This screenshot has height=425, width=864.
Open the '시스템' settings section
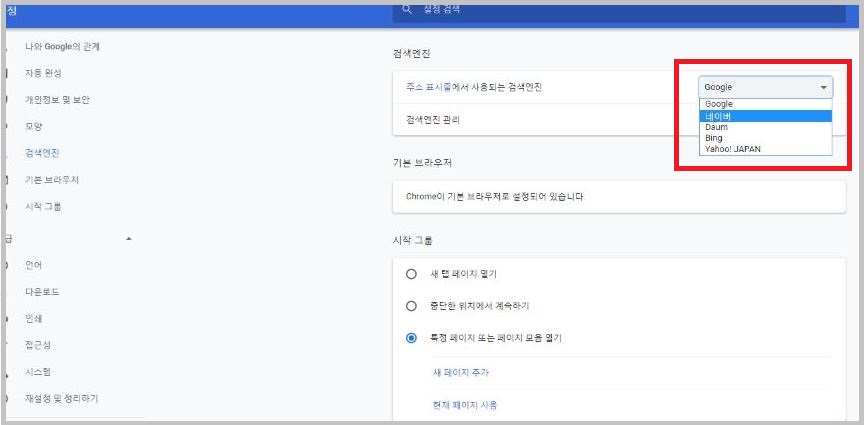tap(38, 372)
